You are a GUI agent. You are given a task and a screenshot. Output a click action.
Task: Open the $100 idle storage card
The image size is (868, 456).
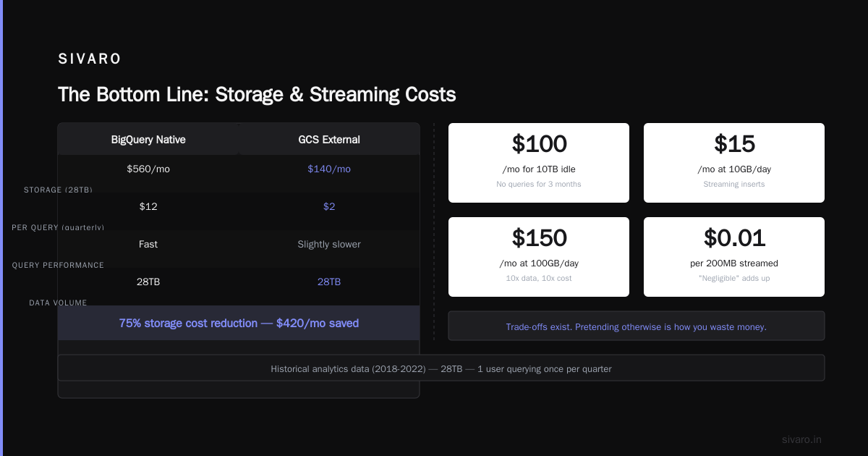[539, 163]
